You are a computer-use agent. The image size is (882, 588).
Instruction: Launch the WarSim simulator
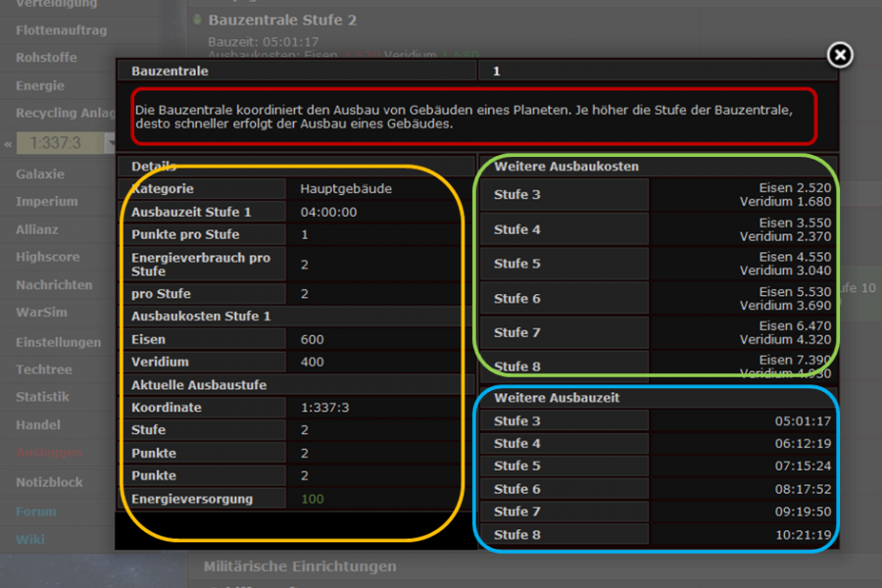tap(39, 314)
